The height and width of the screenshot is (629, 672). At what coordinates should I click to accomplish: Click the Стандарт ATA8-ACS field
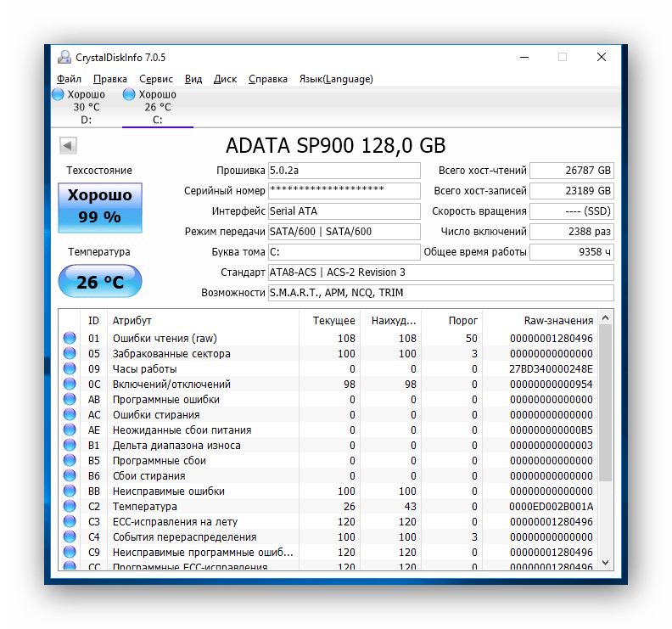(441, 272)
